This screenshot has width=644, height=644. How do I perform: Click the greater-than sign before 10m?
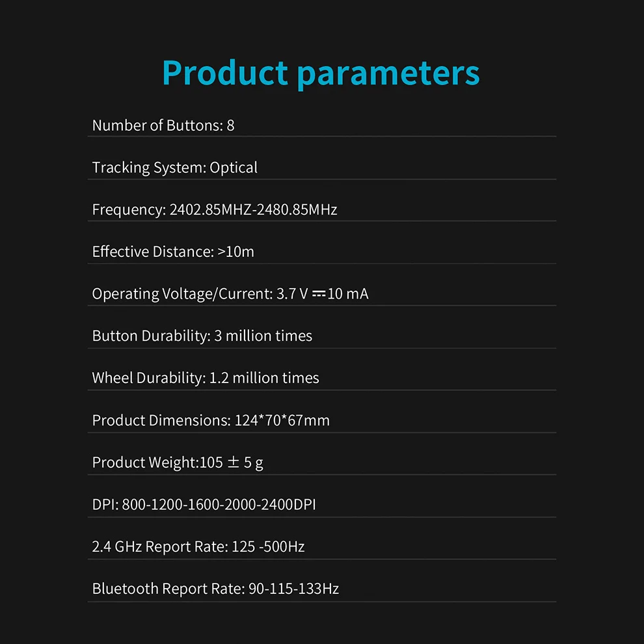tap(221, 252)
